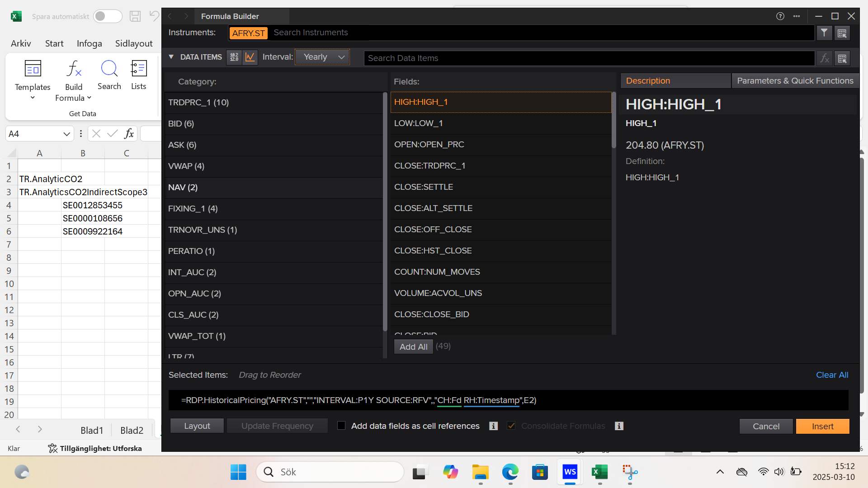Click the cell picker next to Search Data Items
The width and height of the screenshot is (868, 488).
pyautogui.click(x=842, y=58)
